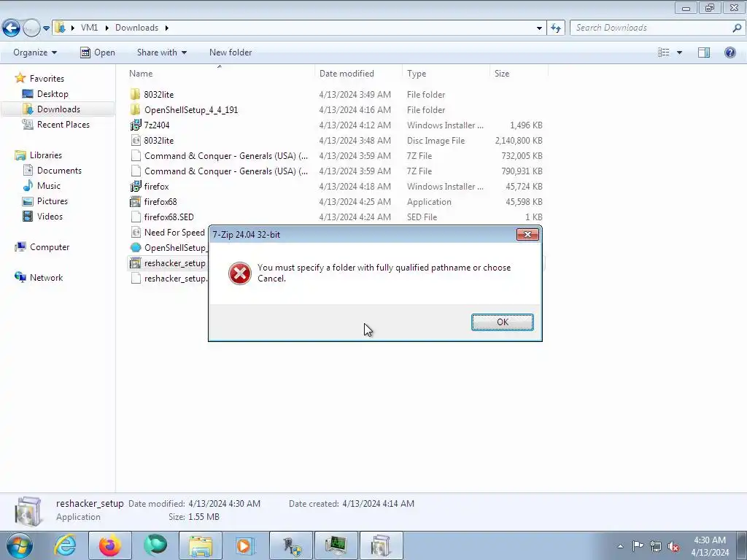Launch Firefox from the taskbar

(110, 545)
